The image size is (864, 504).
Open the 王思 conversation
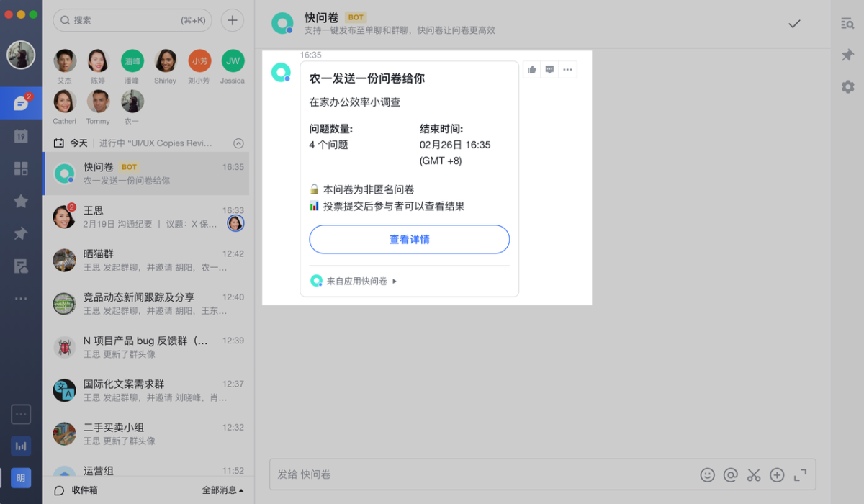[146, 217]
